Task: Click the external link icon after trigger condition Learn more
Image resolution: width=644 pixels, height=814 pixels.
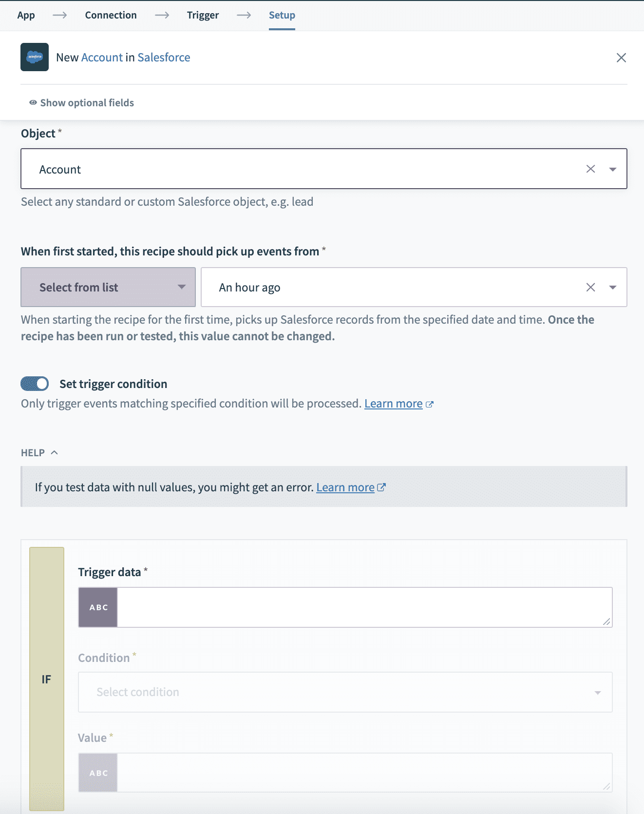Action: coord(429,404)
